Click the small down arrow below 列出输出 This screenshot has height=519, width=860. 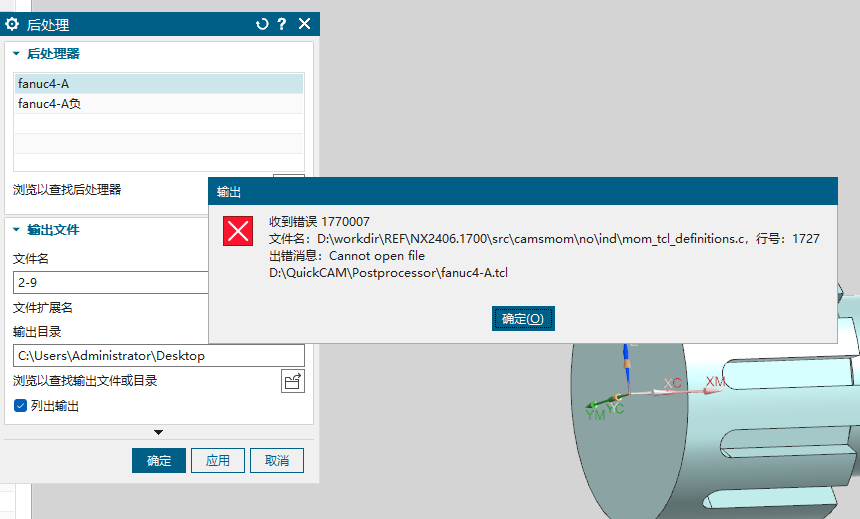(158, 432)
